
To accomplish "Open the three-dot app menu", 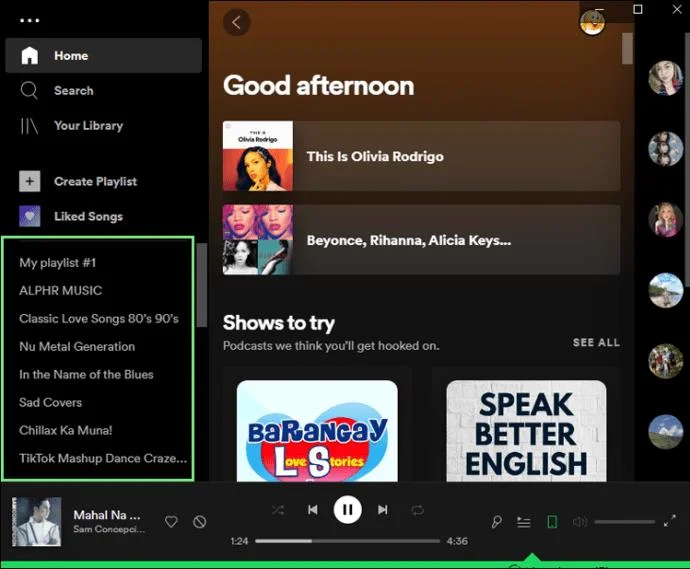I will 29,20.
